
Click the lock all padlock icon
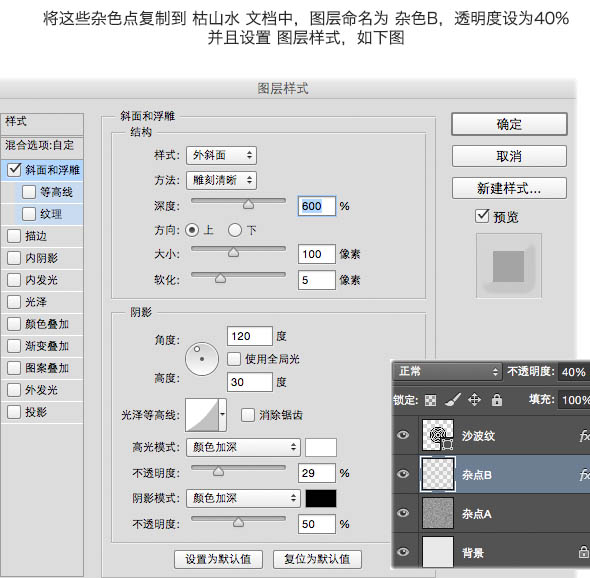[497, 400]
